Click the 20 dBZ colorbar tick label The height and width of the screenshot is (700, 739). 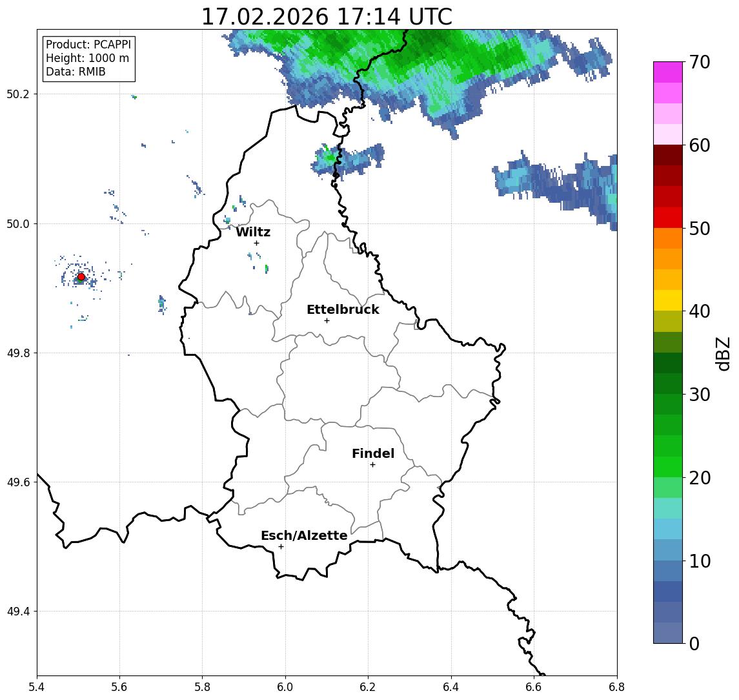click(700, 478)
